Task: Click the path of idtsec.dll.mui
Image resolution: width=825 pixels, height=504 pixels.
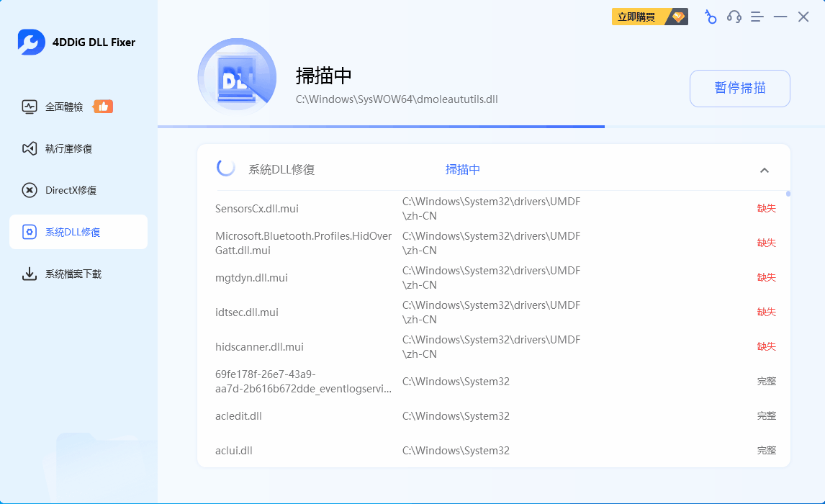Action: [x=492, y=312]
